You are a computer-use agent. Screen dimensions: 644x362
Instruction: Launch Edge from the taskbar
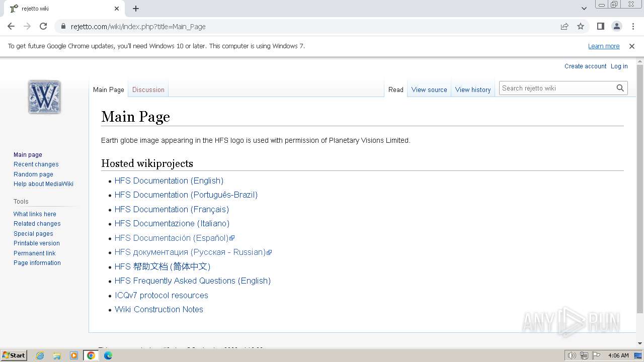(x=108, y=355)
